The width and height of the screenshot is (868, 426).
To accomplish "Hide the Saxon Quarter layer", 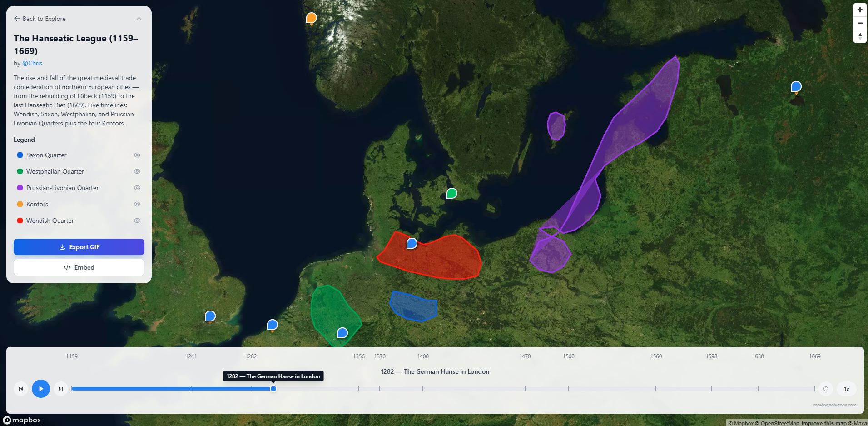I will 137,155.
